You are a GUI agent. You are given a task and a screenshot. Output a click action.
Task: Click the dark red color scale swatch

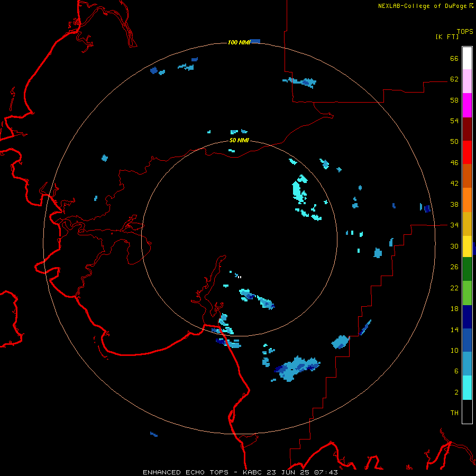[467, 129]
